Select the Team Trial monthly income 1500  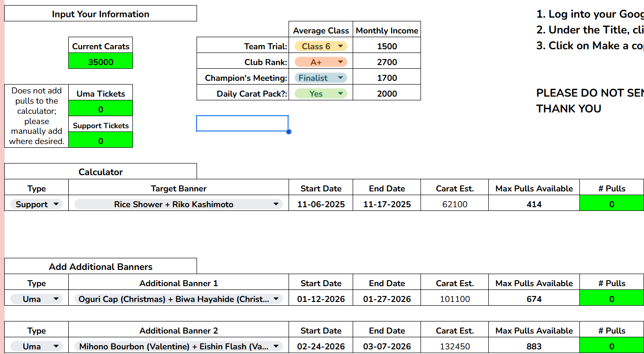click(x=387, y=45)
